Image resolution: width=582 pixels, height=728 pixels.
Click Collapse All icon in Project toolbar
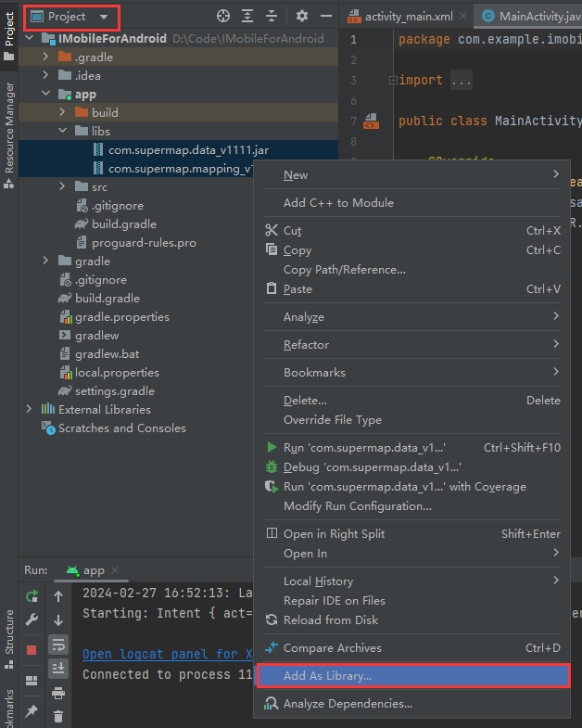(272, 17)
